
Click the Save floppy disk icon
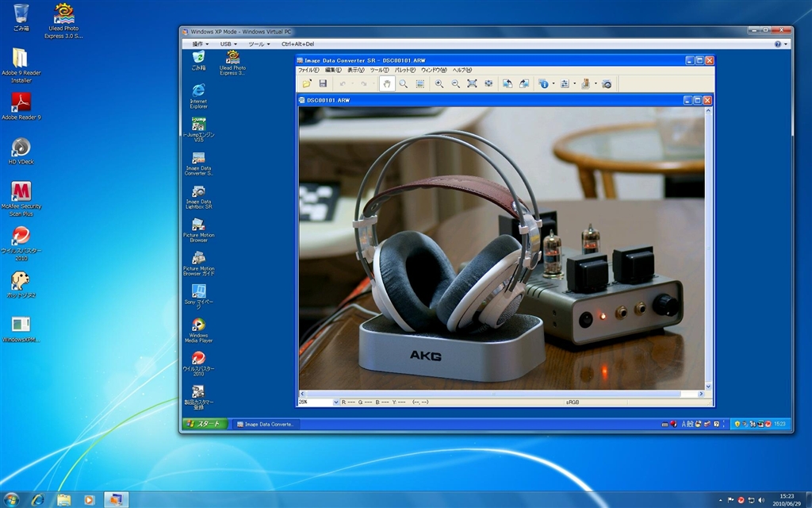(x=324, y=83)
